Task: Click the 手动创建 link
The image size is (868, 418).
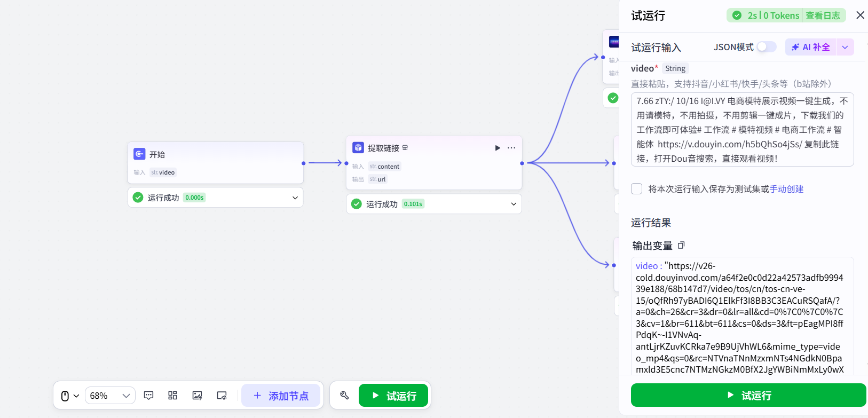Action: click(786, 189)
